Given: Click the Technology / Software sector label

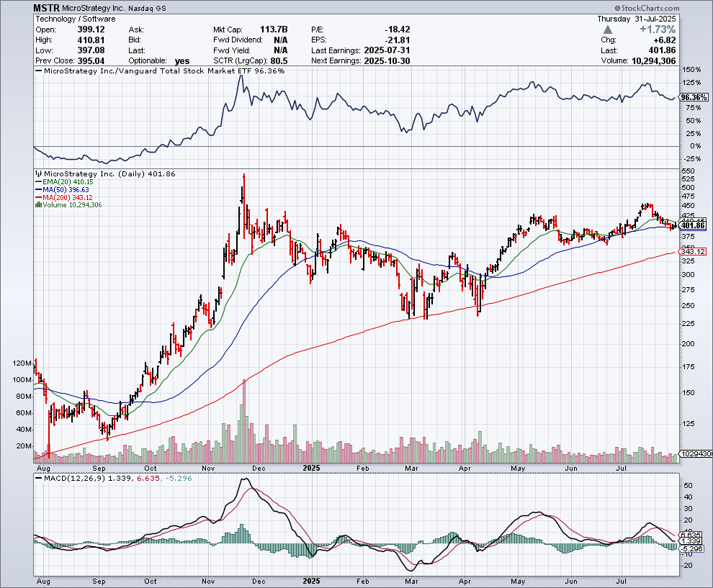Looking at the screenshot, I should pos(76,19).
